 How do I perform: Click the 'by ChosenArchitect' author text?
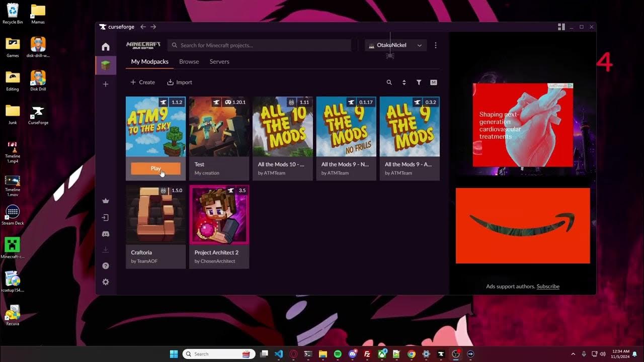215,261
